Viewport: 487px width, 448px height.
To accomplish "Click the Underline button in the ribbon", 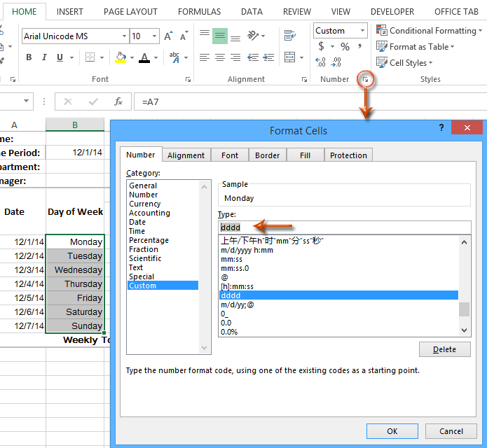I will point(60,57).
